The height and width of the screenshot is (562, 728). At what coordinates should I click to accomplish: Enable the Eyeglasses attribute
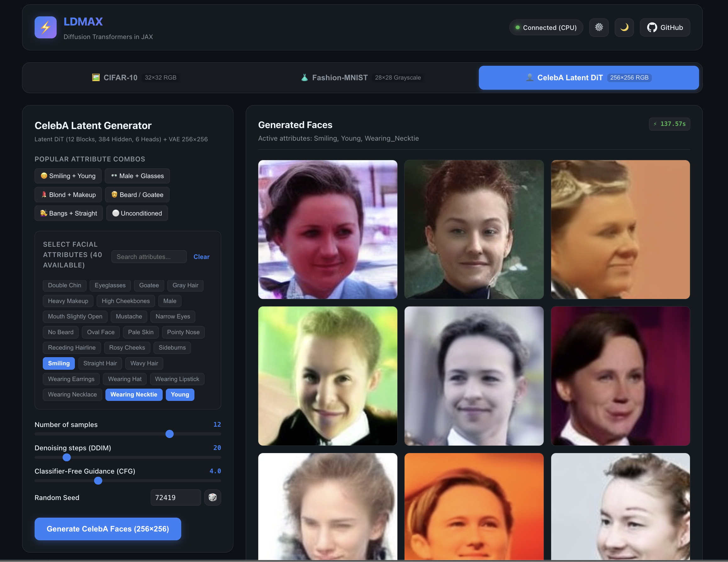pos(110,285)
